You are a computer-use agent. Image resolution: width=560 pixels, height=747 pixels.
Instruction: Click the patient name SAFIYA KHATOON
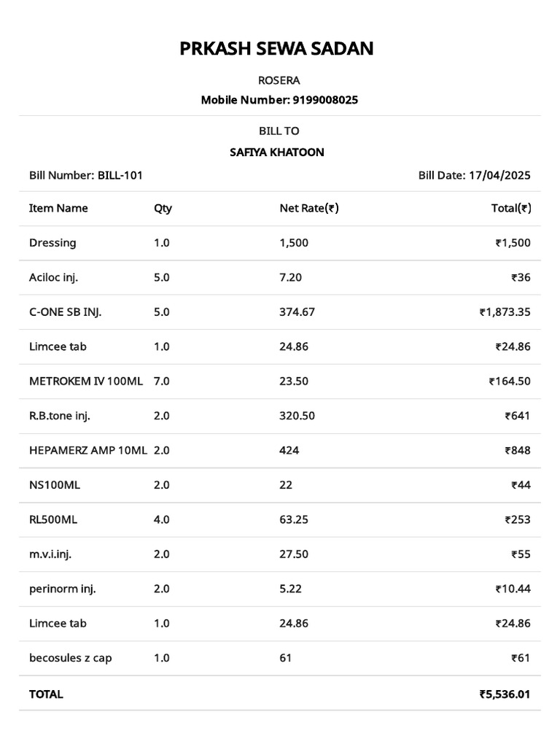(276, 152)
